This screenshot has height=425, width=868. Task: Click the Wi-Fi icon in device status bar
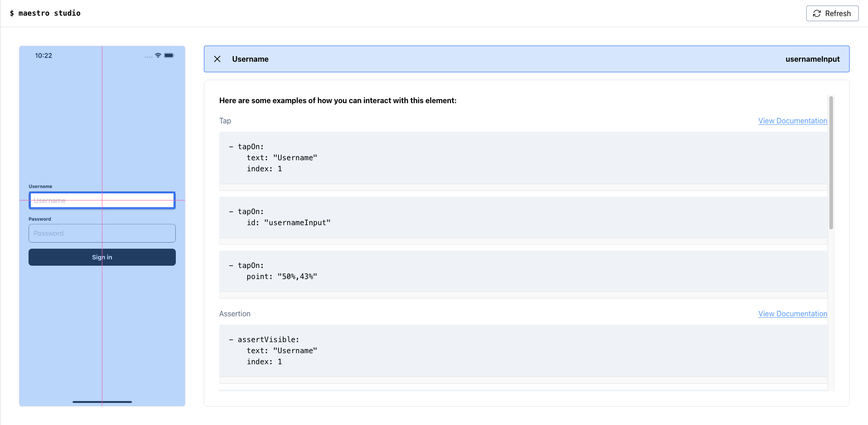pos(158,55)
